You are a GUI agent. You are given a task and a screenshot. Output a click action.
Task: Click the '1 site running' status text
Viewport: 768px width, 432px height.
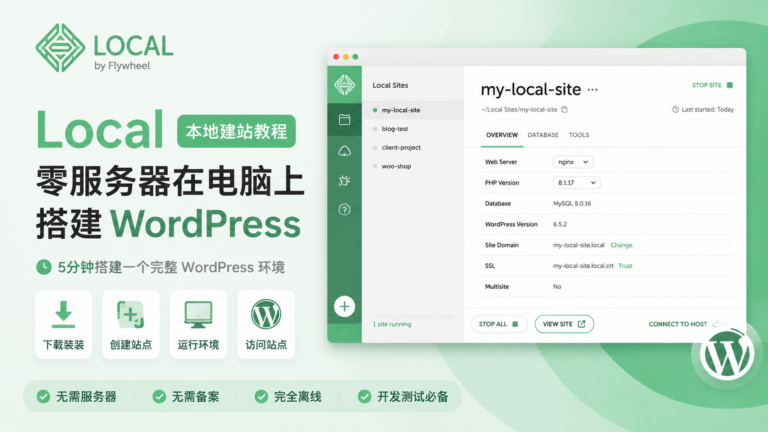click(392, 324)
